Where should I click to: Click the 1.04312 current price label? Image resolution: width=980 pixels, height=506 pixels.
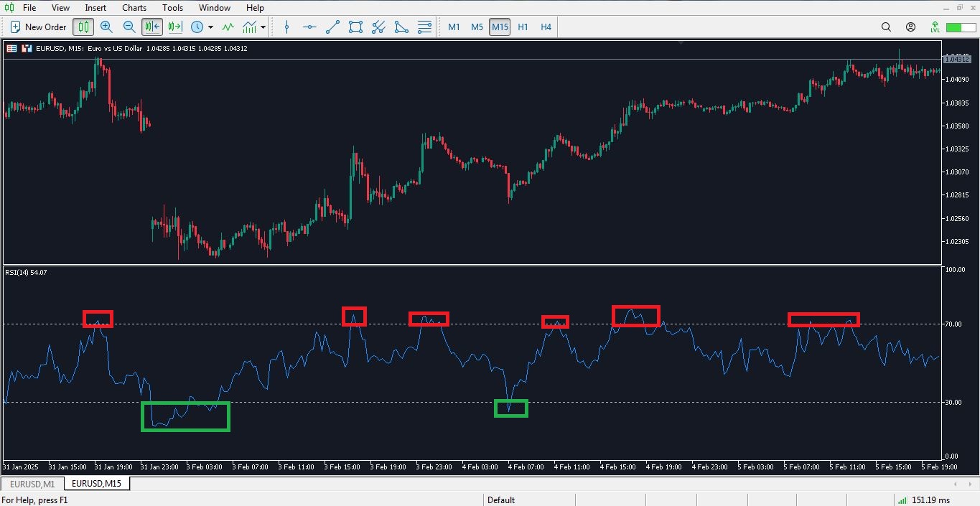coord(956,59)
